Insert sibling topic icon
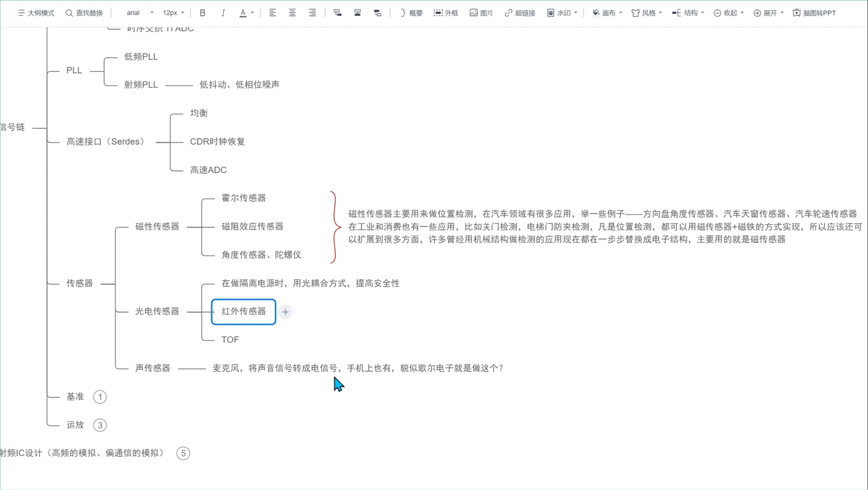Image resolution: width=868 pixels, height=490 pixels. tap(358, 13)
